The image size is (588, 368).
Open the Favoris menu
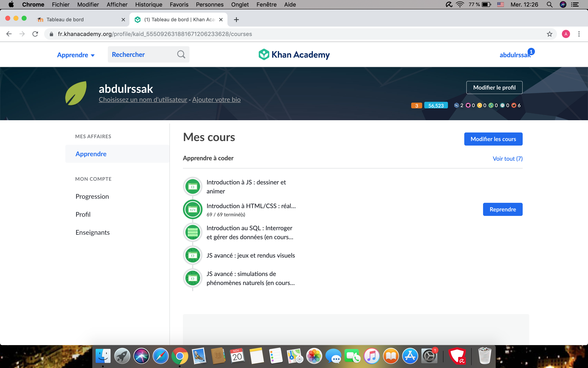click(x=179, y=5)
